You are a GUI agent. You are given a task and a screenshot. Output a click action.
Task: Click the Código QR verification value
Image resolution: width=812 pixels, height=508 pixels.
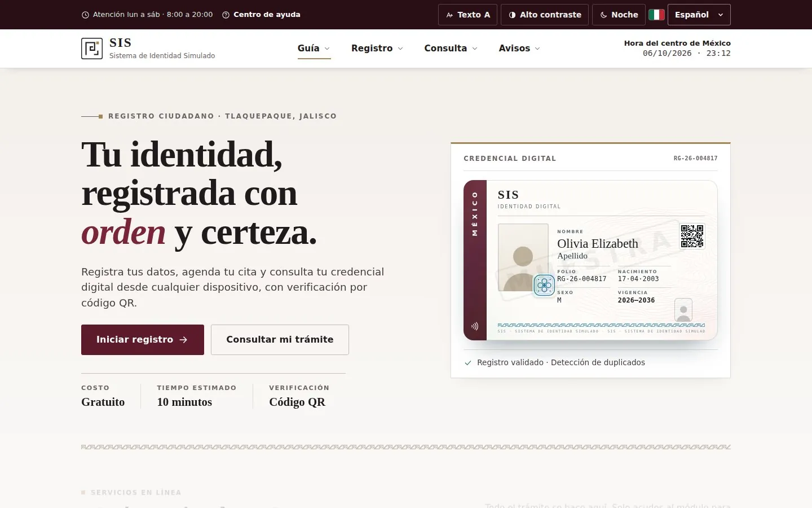[x=297, y=402]
